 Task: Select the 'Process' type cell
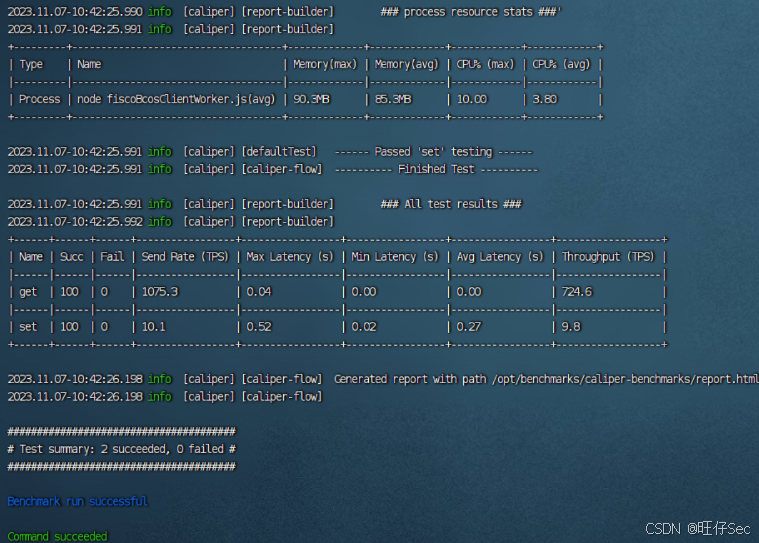click(x=40, y=99)
